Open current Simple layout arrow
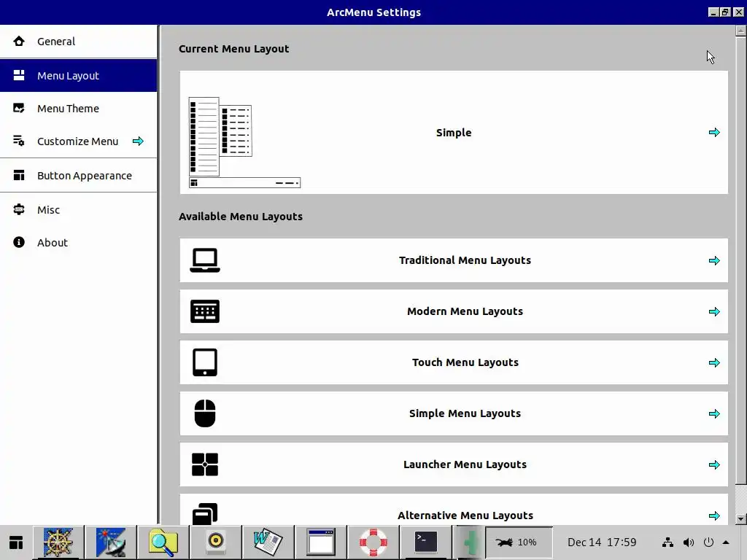Image resolution: width=747 pixels, height=560 pixels. pos(714,133)
